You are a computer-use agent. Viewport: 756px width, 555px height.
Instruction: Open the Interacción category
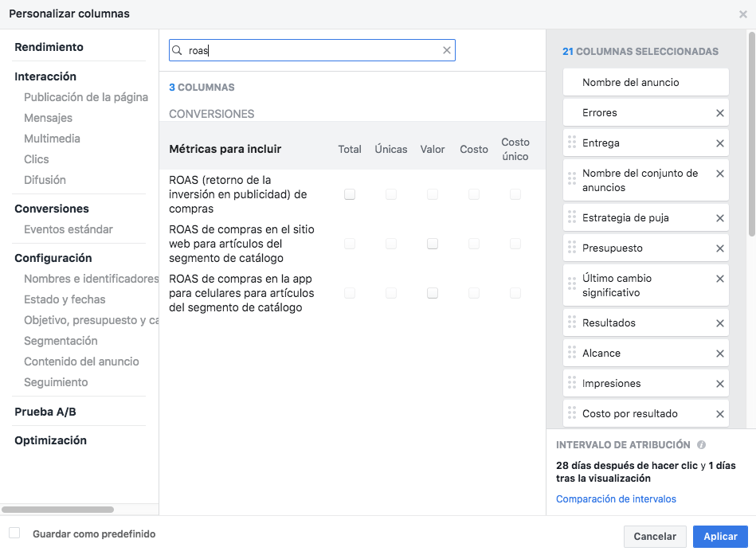pyautogui.click(x=45, y=76)
